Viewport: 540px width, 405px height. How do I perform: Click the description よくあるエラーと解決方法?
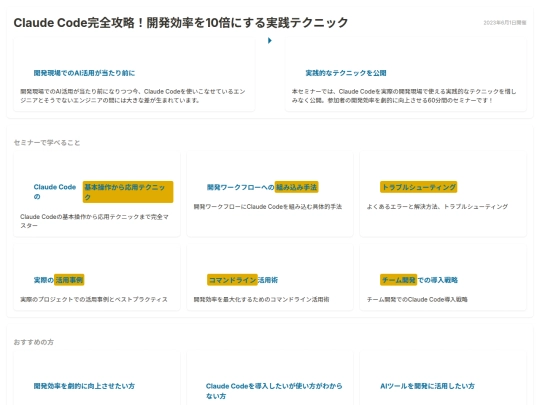tap(437, 207)
